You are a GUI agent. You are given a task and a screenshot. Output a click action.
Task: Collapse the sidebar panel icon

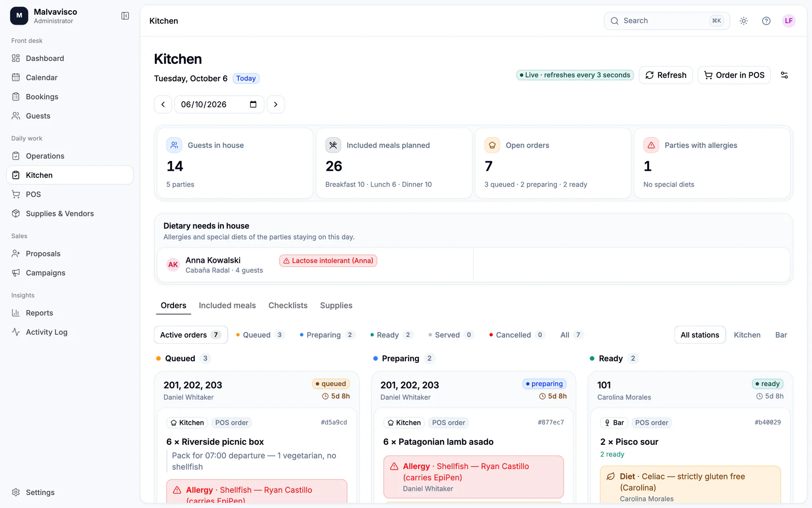point(125,16)
